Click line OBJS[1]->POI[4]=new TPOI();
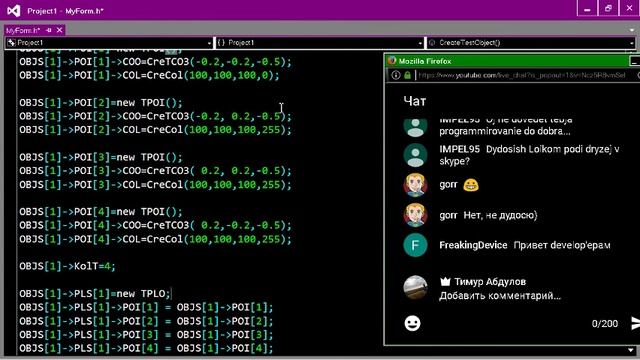The image size is (640, 360). click(100, 211)
